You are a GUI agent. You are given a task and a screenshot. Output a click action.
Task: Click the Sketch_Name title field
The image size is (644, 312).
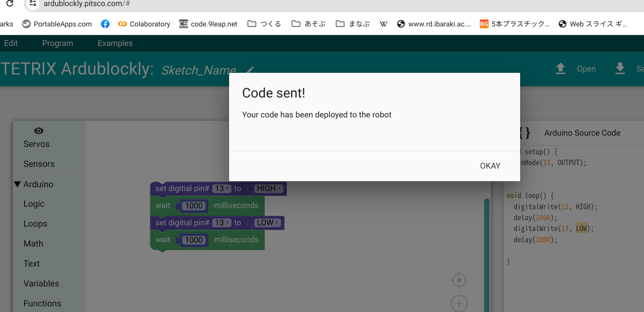tap(198, 70)
